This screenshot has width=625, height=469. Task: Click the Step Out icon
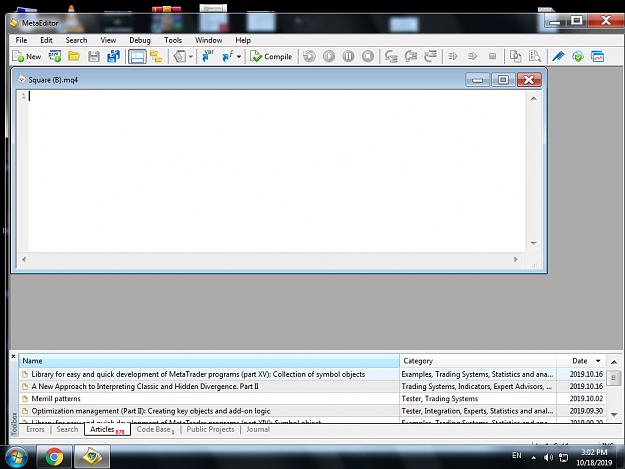(430, 57)
